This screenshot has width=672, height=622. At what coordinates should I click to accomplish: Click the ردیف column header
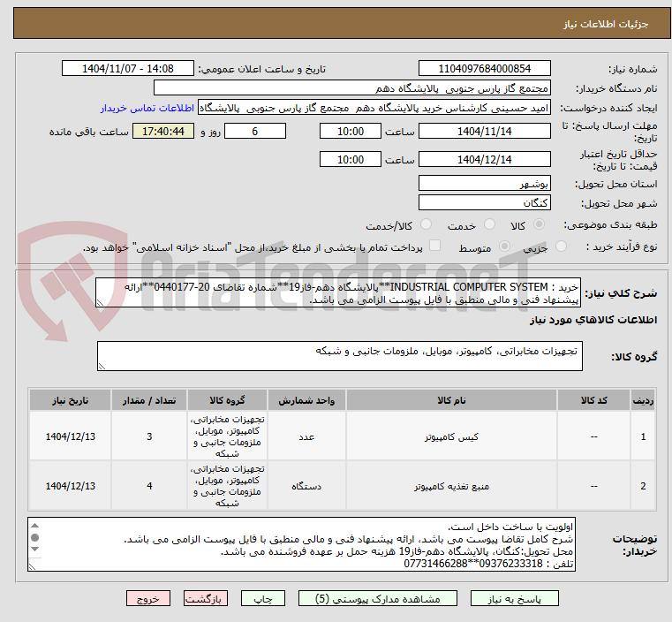[643, 400]
